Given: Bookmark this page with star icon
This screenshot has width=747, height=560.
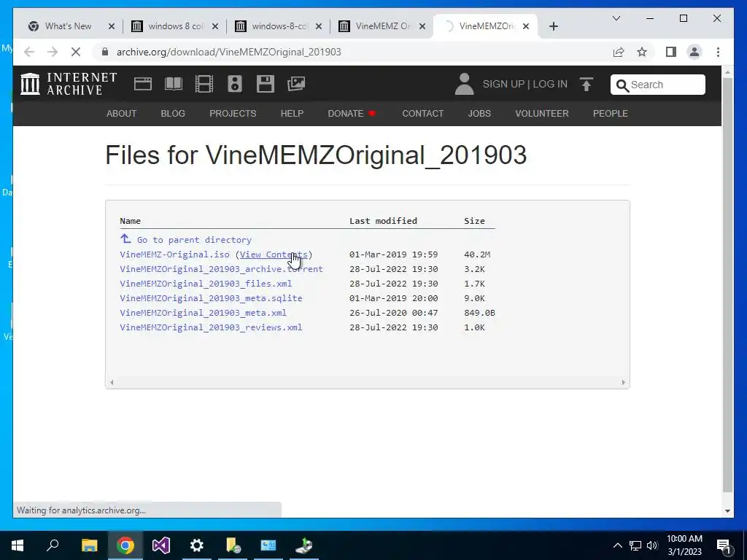Looking at the screenshot, I should click(x=642, y=52).
